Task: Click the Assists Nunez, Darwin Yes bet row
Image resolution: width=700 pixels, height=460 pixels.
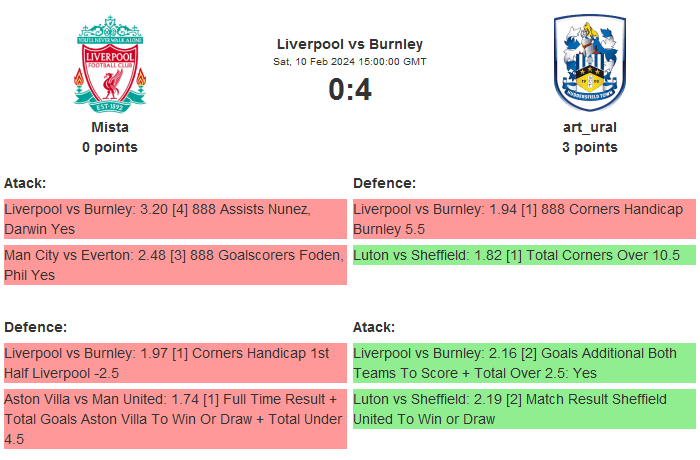Action: click(175, 219)
